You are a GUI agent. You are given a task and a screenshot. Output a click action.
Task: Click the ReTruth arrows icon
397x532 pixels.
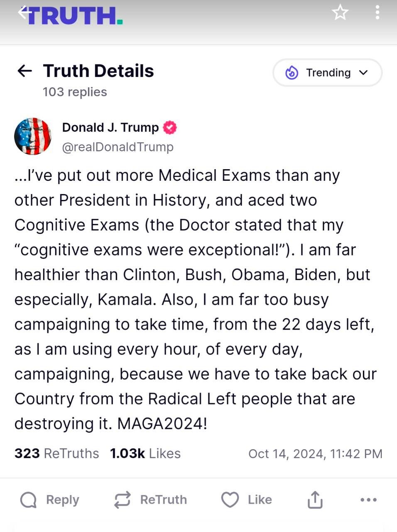pos(123,500)
